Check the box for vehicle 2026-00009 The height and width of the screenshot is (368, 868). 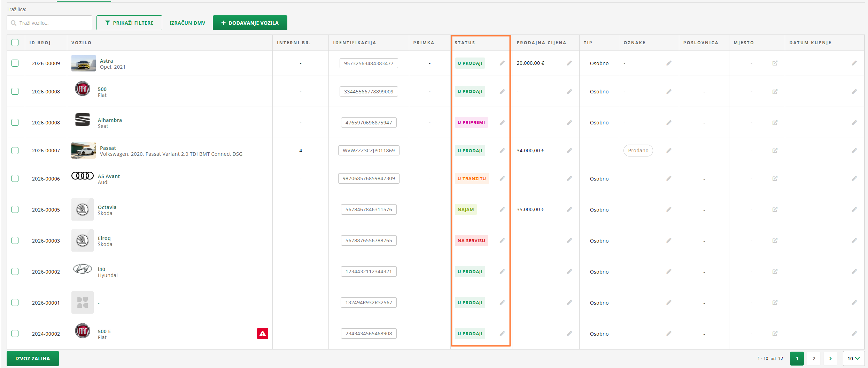[x=15, y=63]
